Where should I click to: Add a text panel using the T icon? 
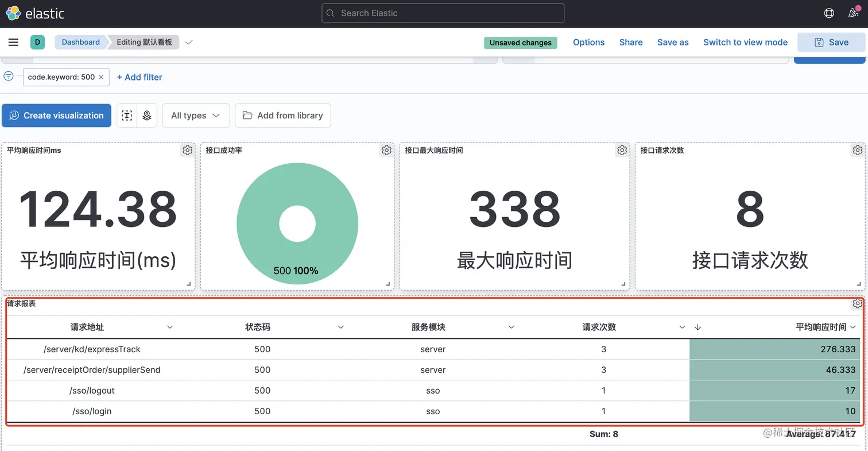127,115
